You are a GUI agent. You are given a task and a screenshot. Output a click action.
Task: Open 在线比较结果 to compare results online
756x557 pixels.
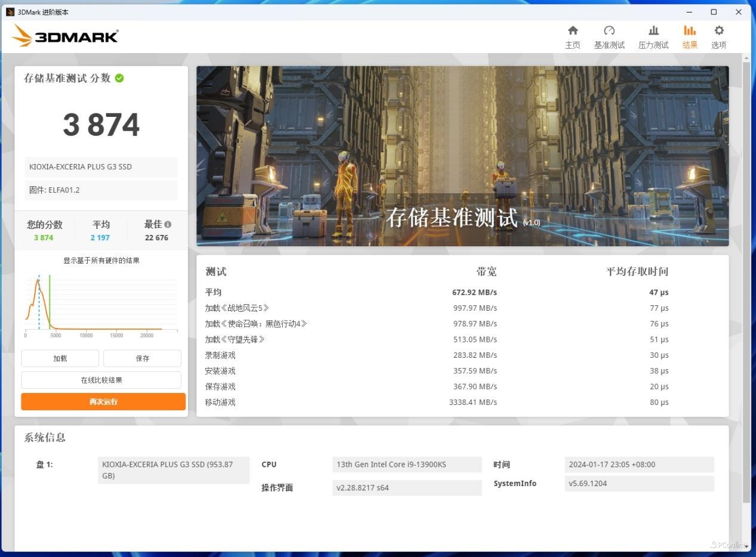(x=101, y=379)
